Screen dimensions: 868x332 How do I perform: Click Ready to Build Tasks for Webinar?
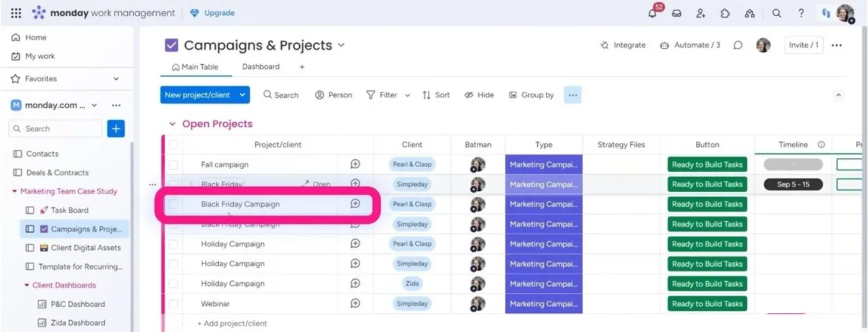point(707,304)
